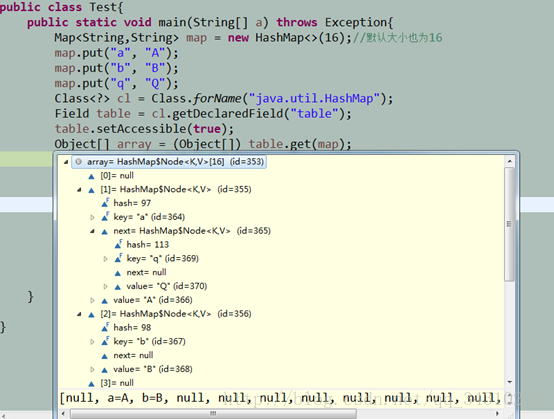Click triangle icon of next= null under id=365

118,273
